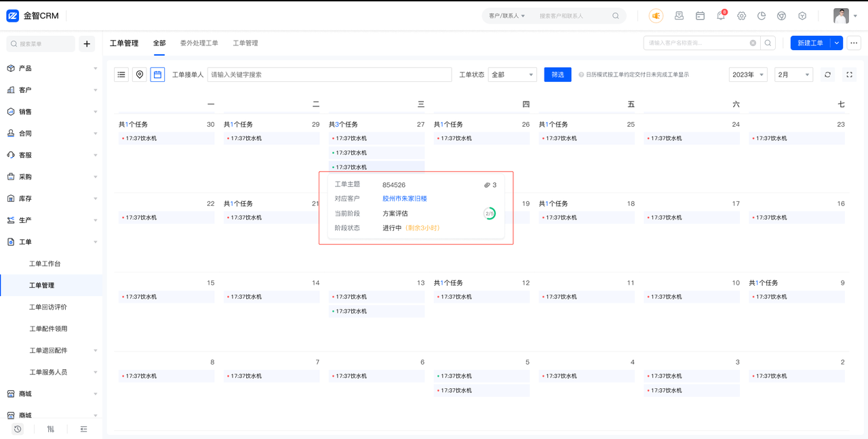The image size is (868, 439).
Task: Open the 工单状态 全部 dropdown
Action: coord(513,75)
